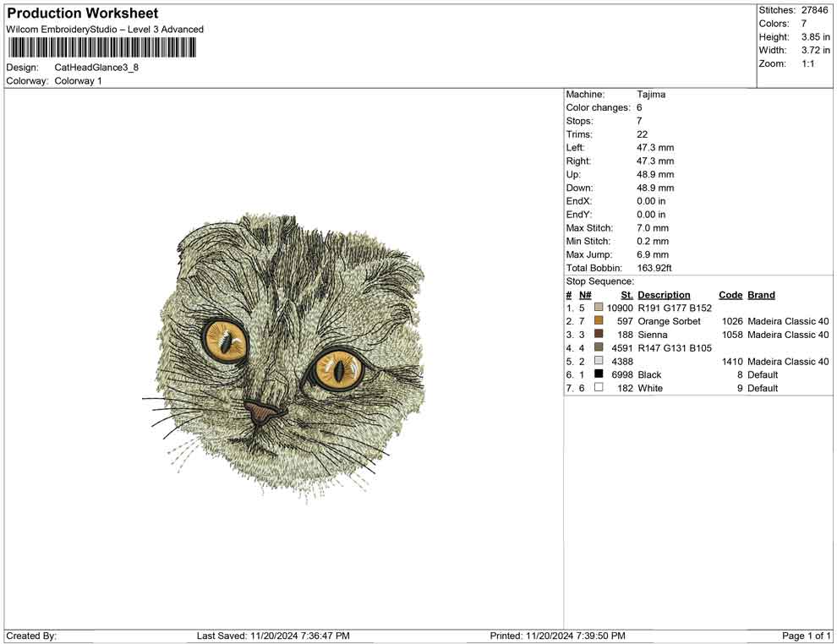This screenshot has height=644, width=837.
Task: Click the Zoom 1:1 value
Action: [809, 63]
